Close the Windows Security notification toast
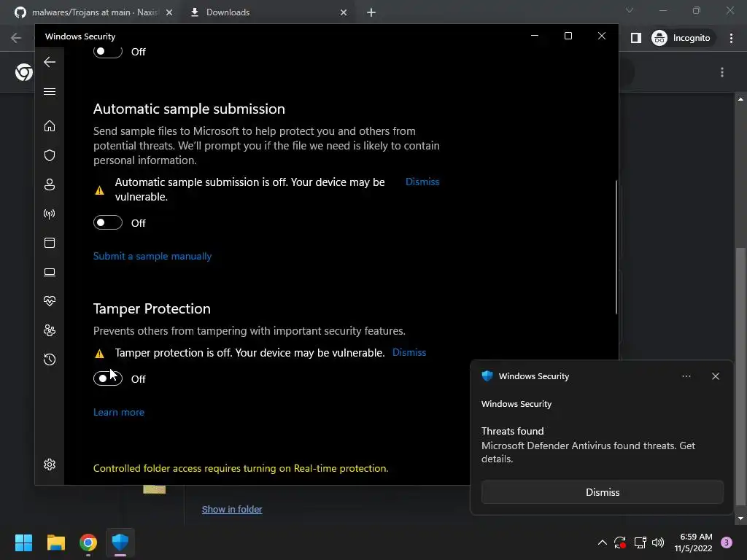 (715, 376)
